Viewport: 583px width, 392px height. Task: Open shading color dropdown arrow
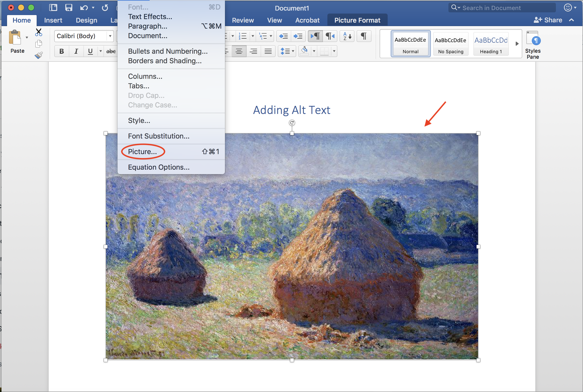[314, 51]
